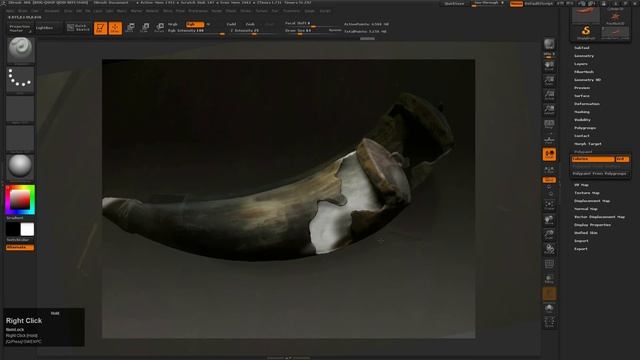Click the Zoom canvas icon
This screenshot has width=640, height=360.
click(549, 80)
